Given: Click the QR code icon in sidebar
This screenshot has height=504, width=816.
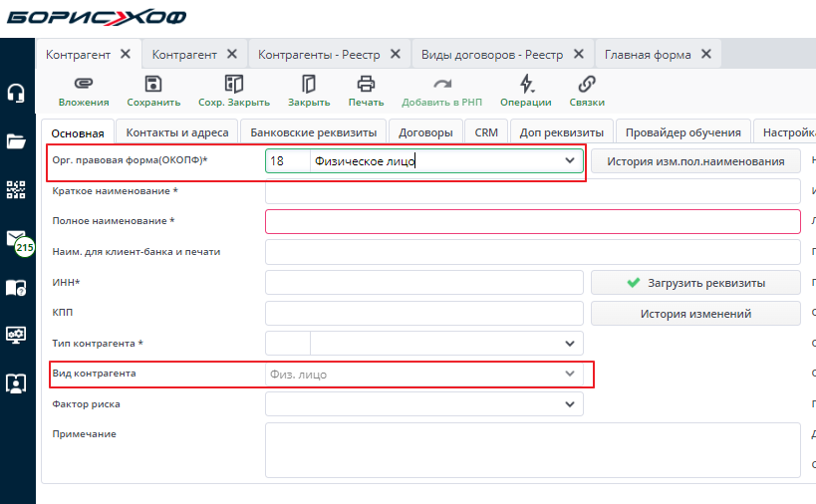Looking at the screenshot, I should pos(17,190).
